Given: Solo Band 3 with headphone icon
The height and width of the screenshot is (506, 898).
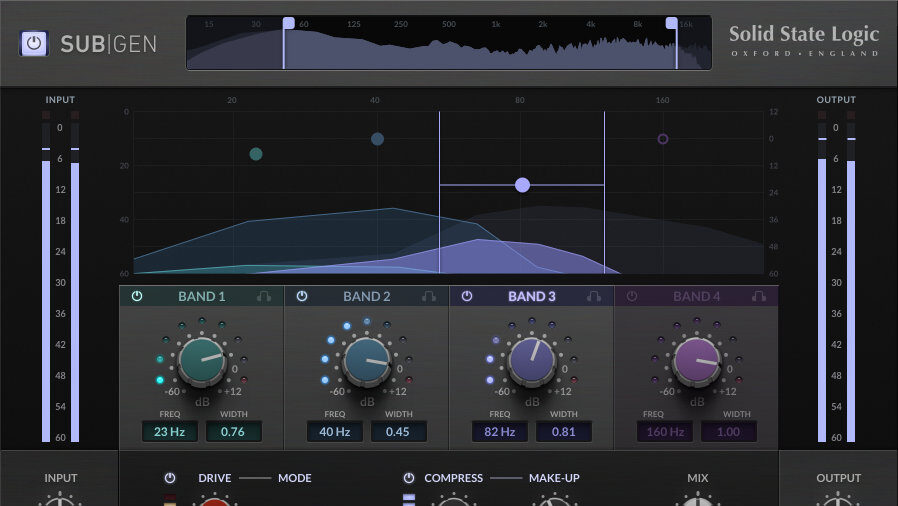Looking at the screenshot, I should (594, 296).
